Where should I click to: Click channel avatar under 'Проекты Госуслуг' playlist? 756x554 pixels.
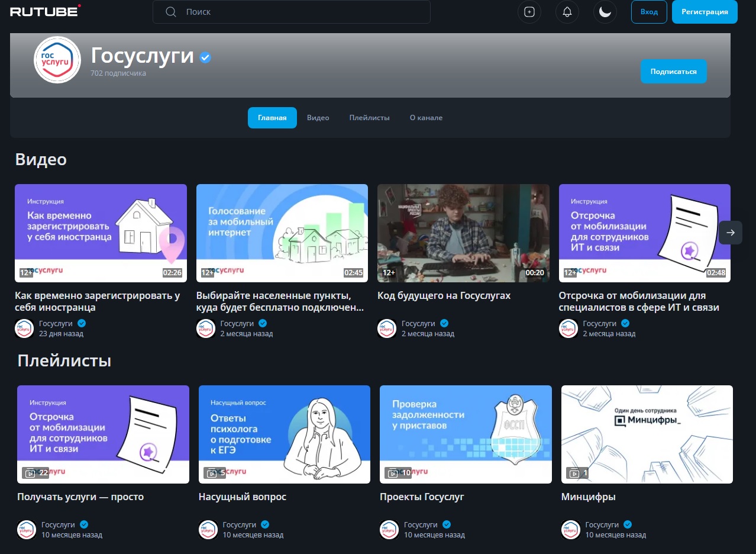click(389, 530)
